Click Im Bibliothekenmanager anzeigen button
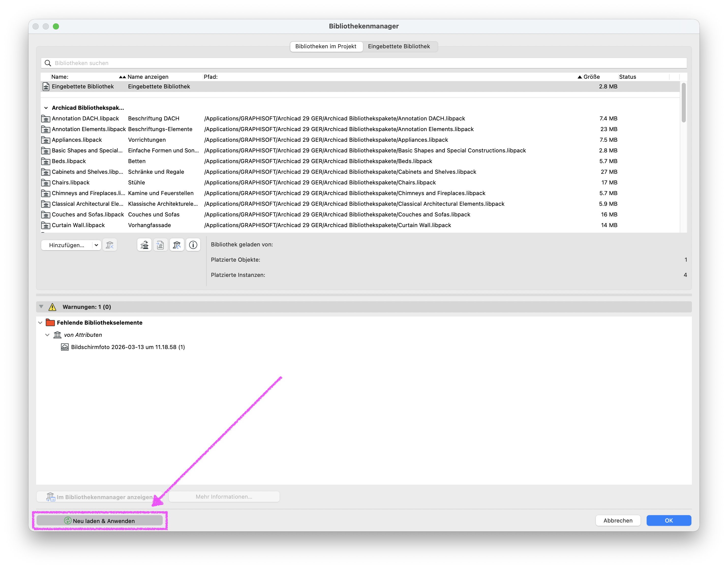This screenshot has height=569, width=728. [x=99, y=497]
